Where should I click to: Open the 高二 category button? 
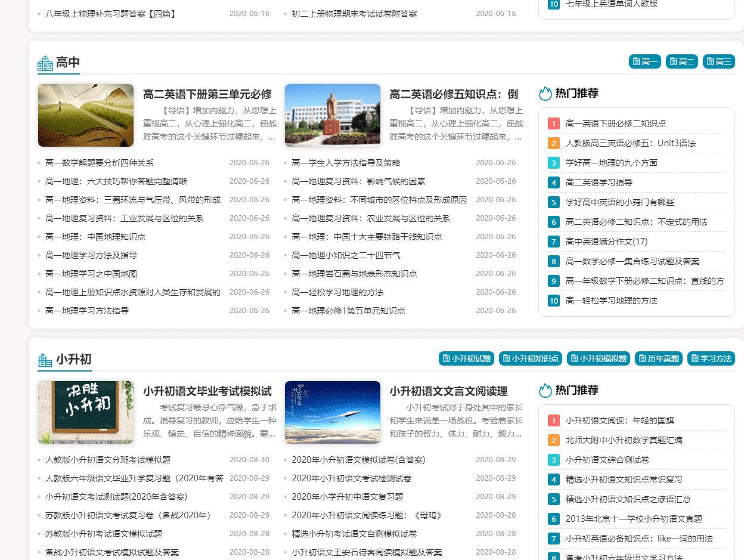[681, 61]
